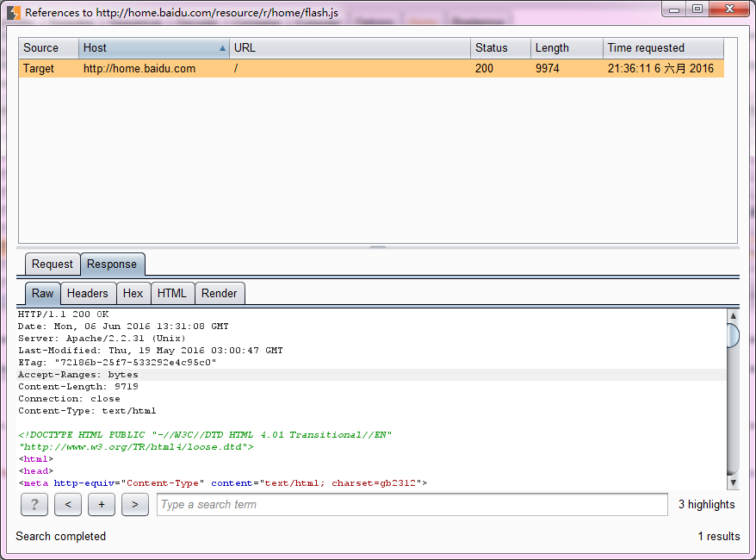Viewport: 756px width, 560px height.
Task: Maximize the References window
Action: pyautogui.click(x=697, y=9)
